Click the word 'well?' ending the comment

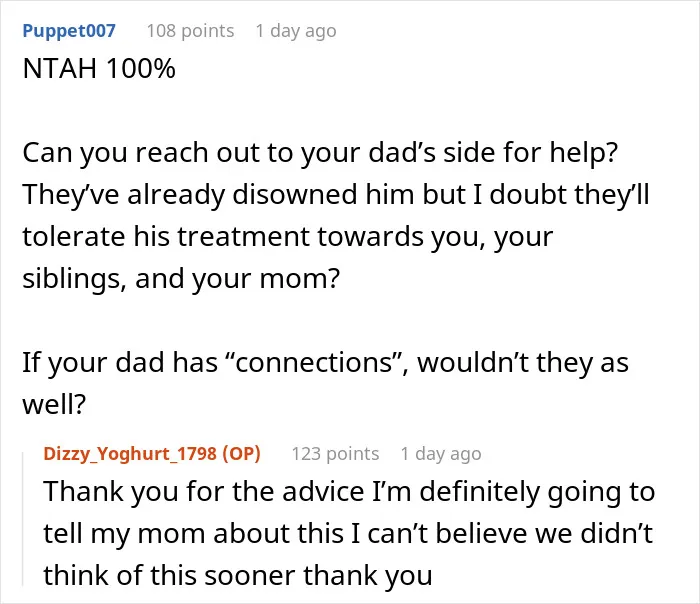point(54,404)
